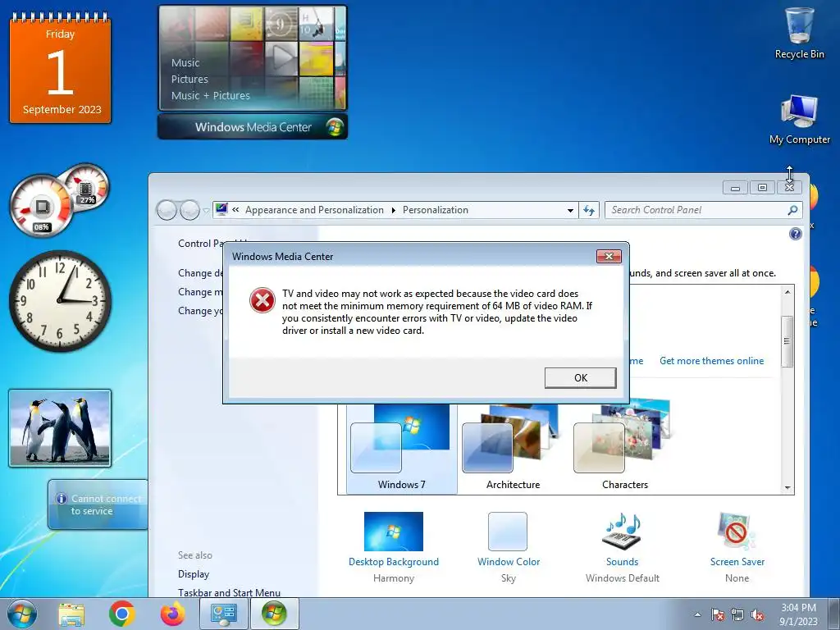Click the theme list scrollbar thumb
The image size is (840, 630).
coord(787,341)
